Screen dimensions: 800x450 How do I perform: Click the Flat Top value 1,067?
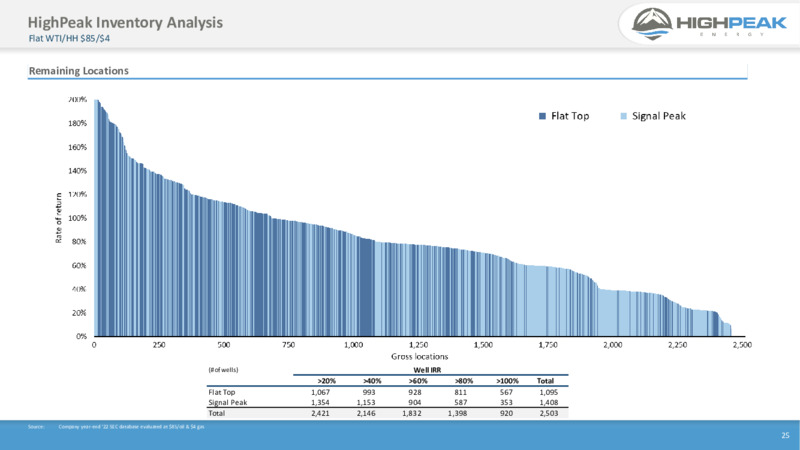point(320,392)
